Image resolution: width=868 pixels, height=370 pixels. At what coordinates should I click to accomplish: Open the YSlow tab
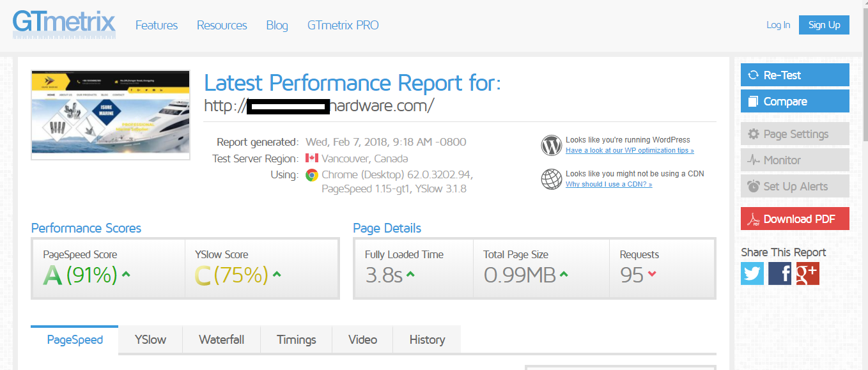150,340
